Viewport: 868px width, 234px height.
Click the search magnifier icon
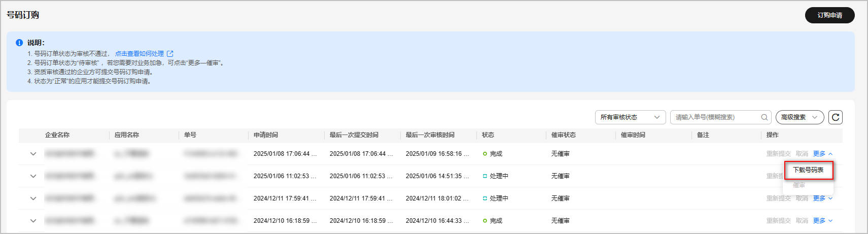click(764, 117)
